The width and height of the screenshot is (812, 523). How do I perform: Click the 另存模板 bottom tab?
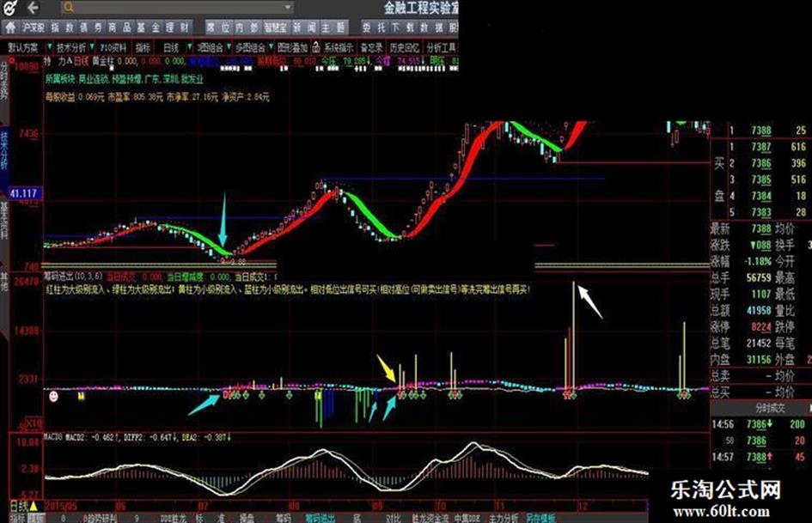tap(540, 518)
